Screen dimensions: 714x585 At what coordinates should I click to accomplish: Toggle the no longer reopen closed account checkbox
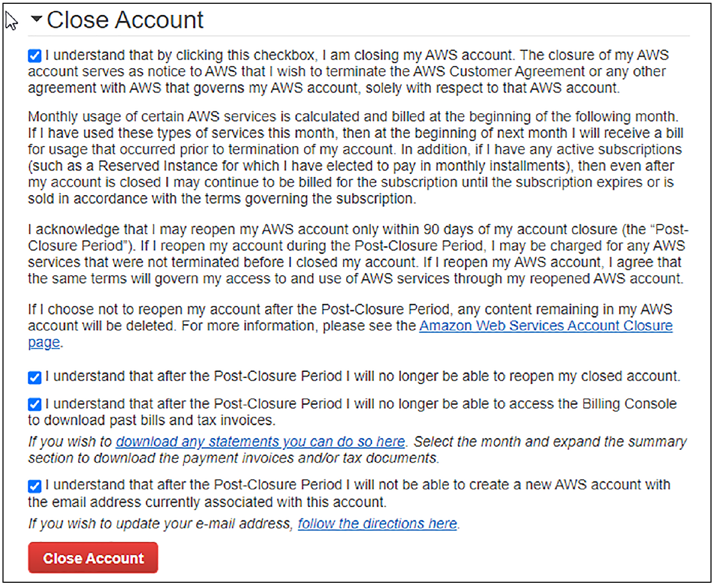click(x=35, y=378)
